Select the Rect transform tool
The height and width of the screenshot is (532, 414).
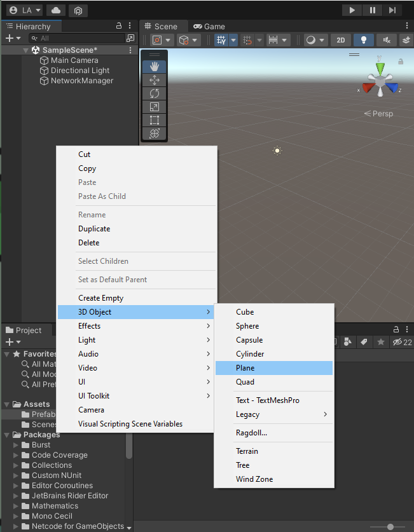[x=155, y=120]
